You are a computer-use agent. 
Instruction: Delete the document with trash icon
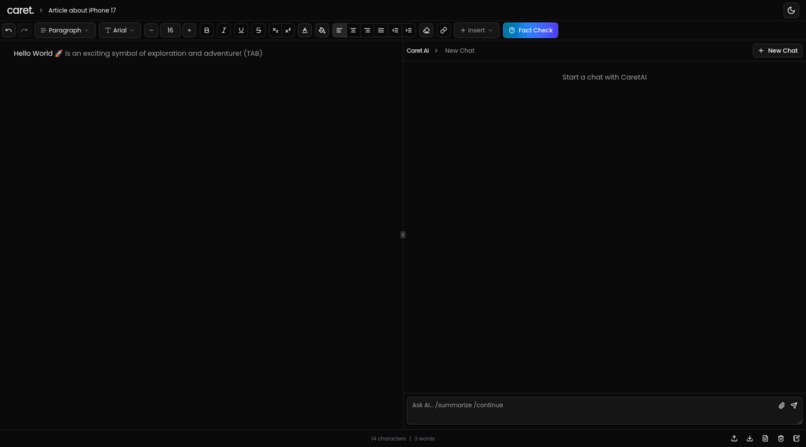[x=781, y=438]
